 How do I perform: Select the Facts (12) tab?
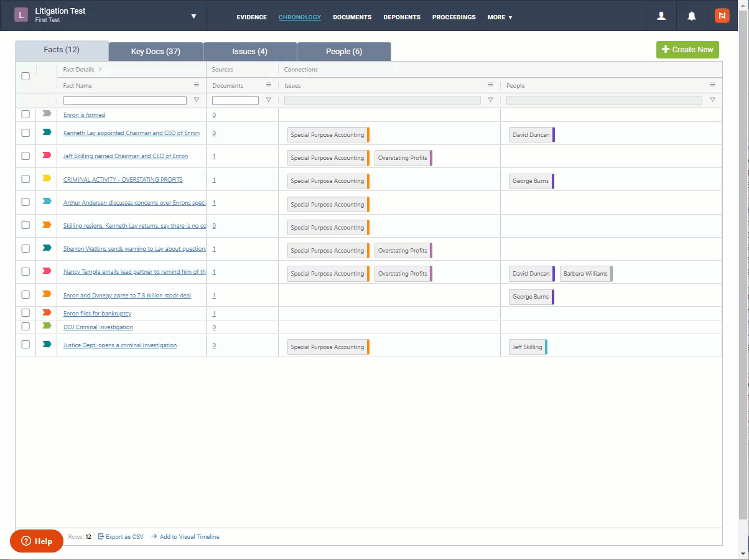tap(62, 50)
